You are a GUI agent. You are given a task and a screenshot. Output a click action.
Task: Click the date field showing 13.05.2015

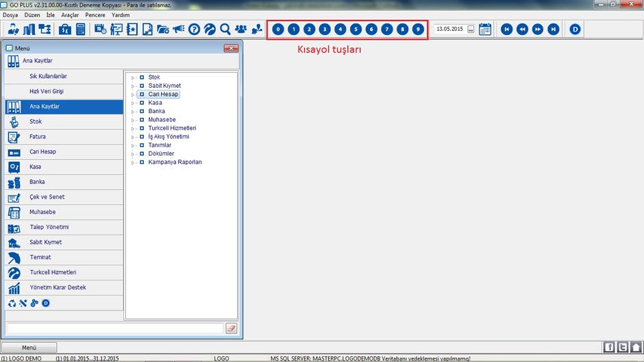pyautogui.click(x=450, y=29)
